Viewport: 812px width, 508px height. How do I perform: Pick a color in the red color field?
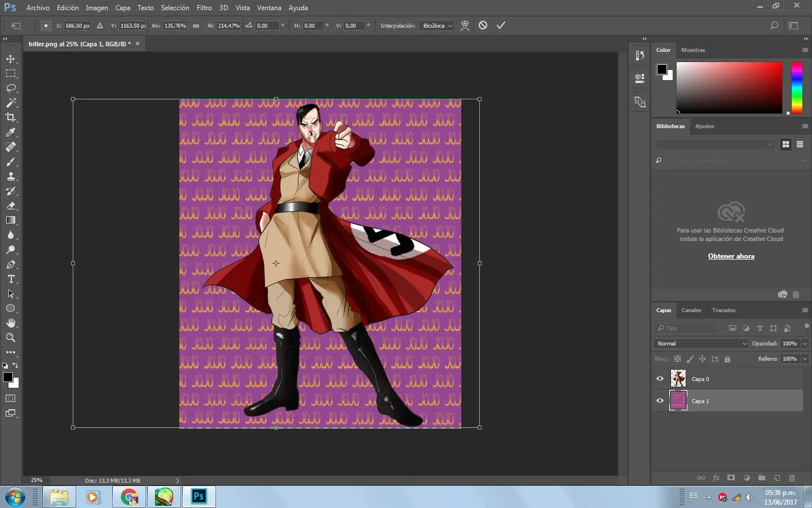[729, 87]
